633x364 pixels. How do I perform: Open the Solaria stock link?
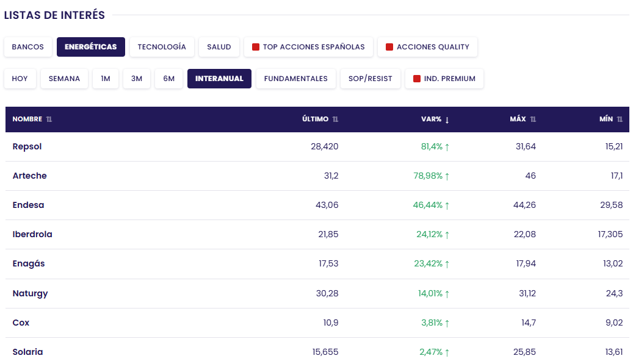pos(27,352)
